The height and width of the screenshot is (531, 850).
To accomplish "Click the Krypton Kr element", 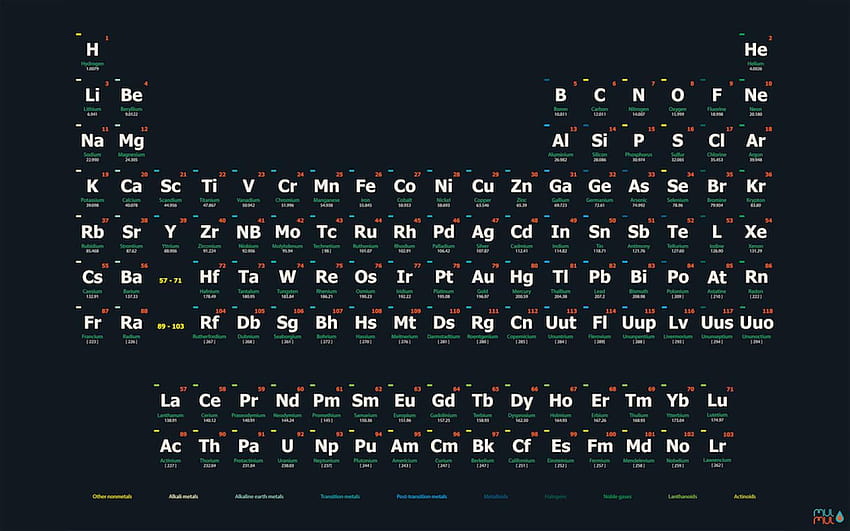I will click(756, 189).
